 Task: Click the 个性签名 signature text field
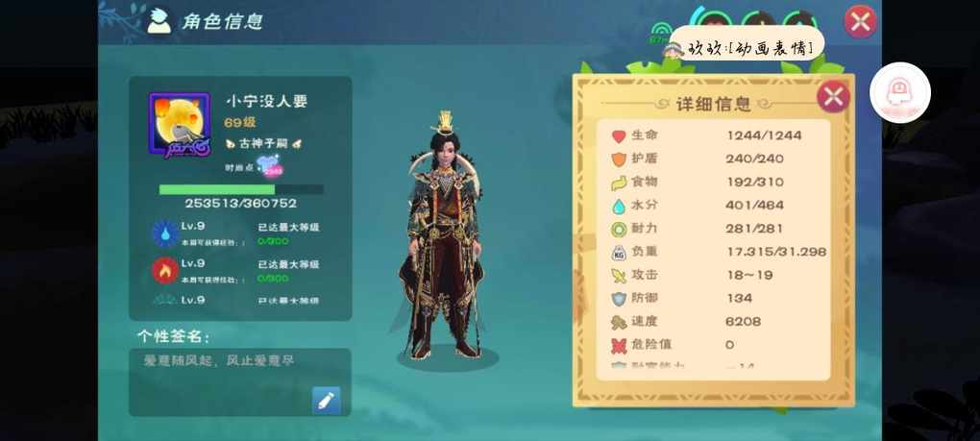coord(240,382)
